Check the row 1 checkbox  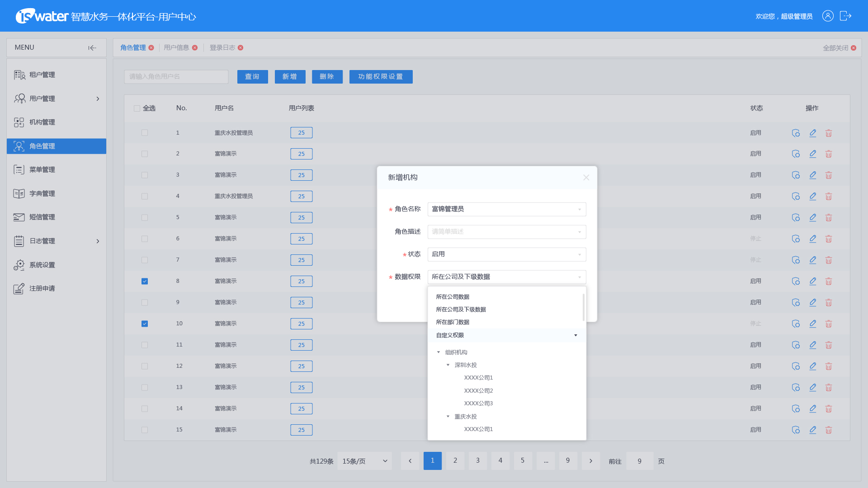tap(145, 133)
